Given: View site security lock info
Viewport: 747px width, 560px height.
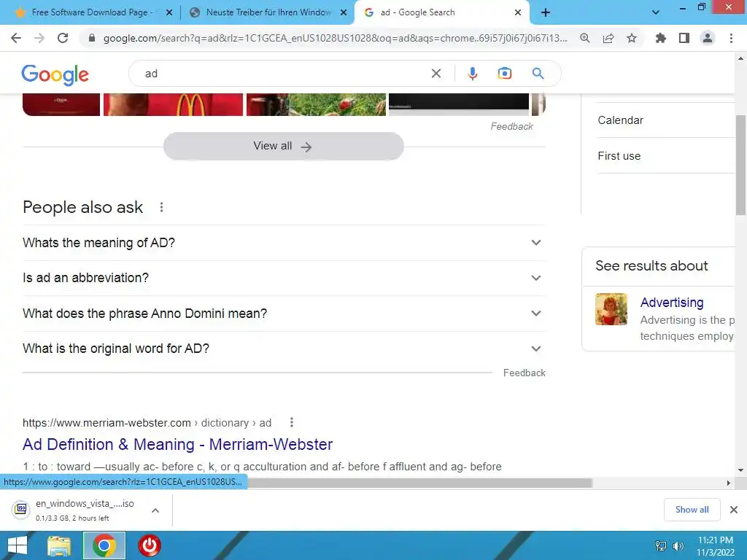Looking at the screenshot, I should [x=92, y=38].
